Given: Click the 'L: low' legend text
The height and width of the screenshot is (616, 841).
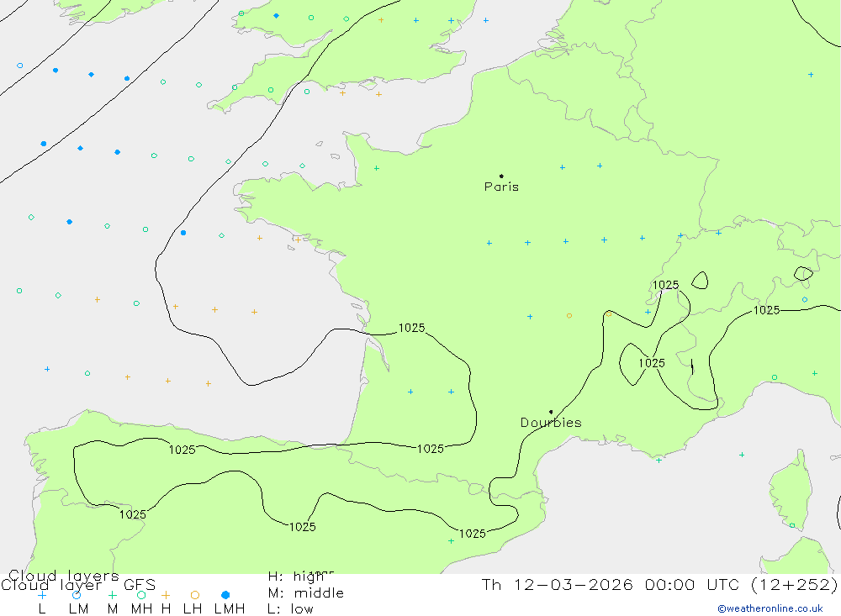Looking at the screenshot, I should 290,609.
